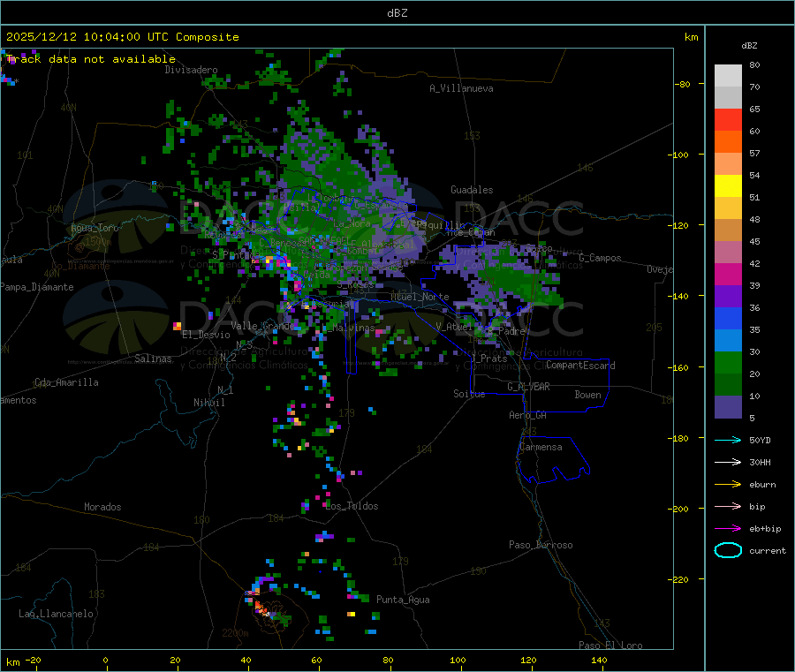Click the 'Soitue' place label
Screen dimensions: 795x672
coord(469,394)
